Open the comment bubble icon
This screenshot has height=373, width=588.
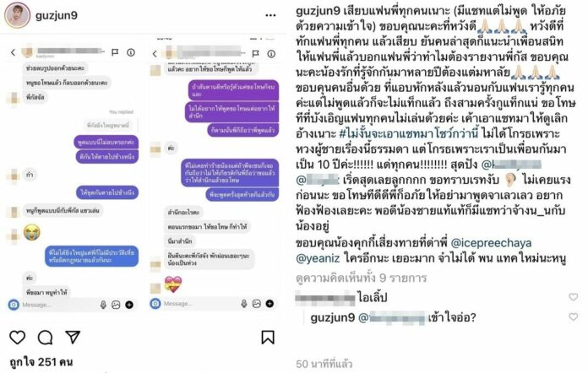pyautogui.click(x=45, y=338)
